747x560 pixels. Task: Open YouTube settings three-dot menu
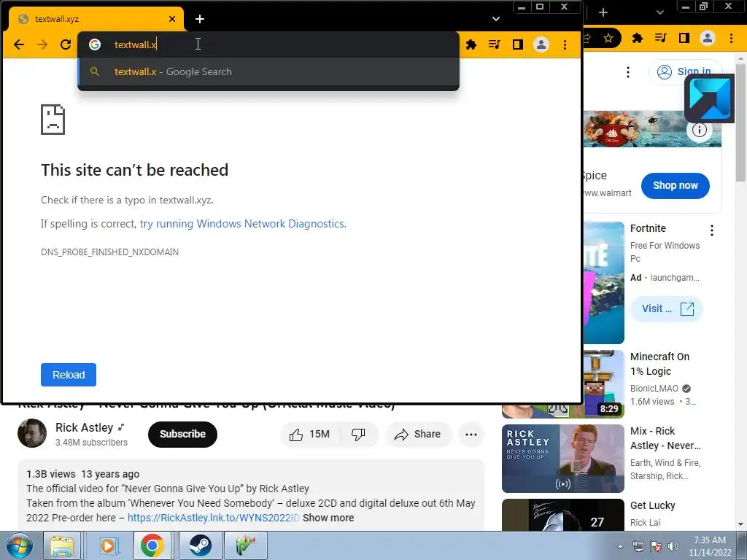628,72
